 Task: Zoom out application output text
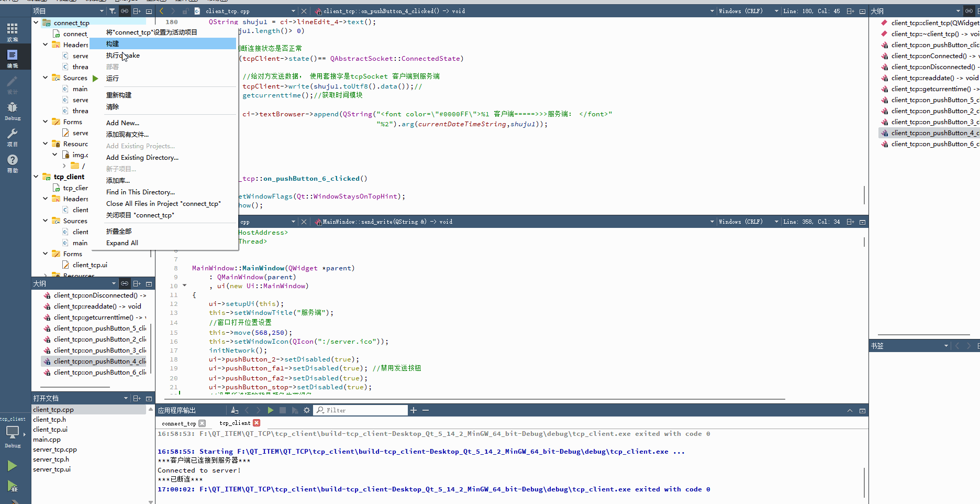pyautogui.click(x=426, y=410)
